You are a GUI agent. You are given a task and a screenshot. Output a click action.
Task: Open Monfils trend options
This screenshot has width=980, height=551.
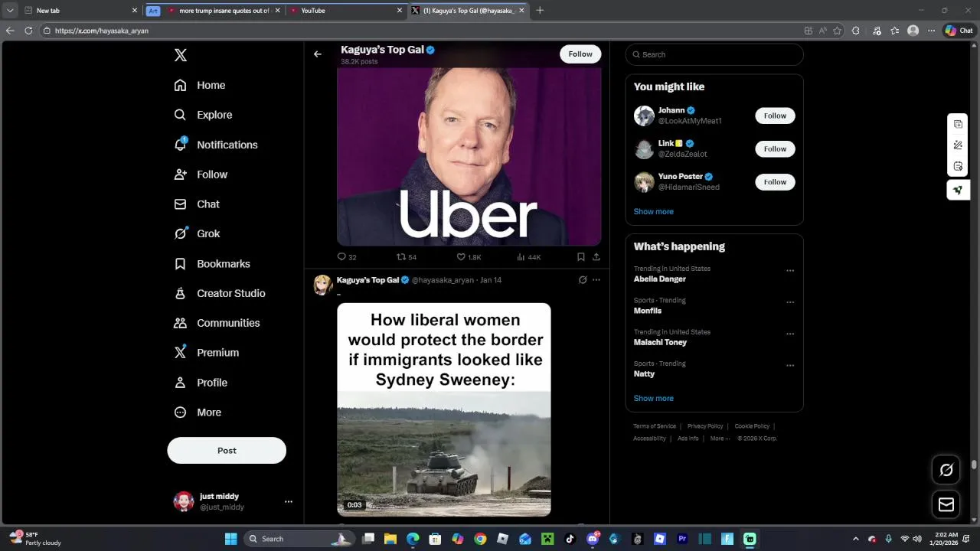coord(790,302)
